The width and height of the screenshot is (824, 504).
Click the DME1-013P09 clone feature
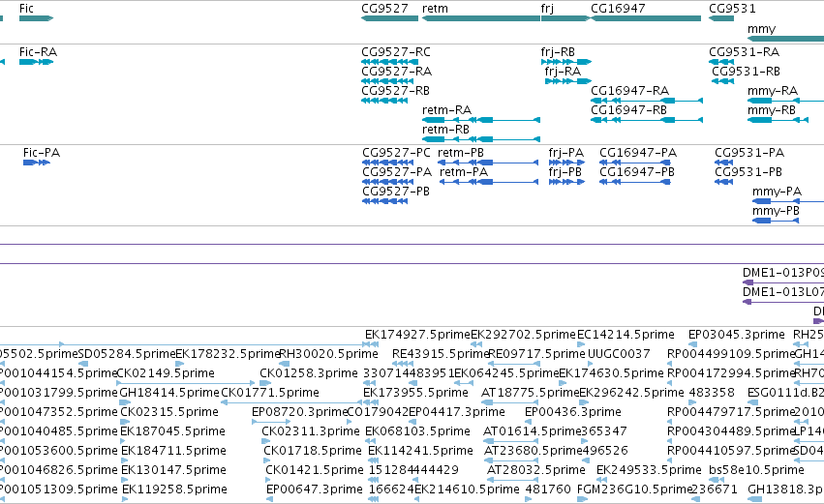coord(783,282)
